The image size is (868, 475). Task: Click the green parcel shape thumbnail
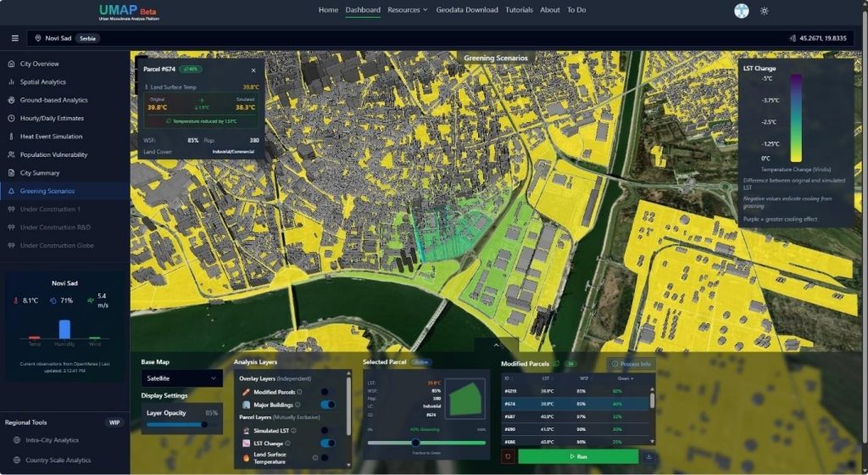tap(465, 398)
